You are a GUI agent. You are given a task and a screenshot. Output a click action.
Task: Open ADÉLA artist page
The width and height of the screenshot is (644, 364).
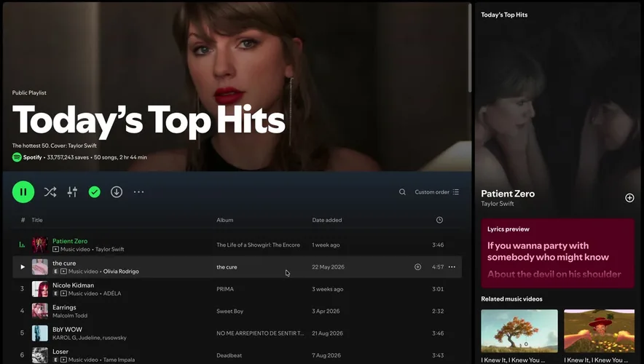tap(112, 293)
